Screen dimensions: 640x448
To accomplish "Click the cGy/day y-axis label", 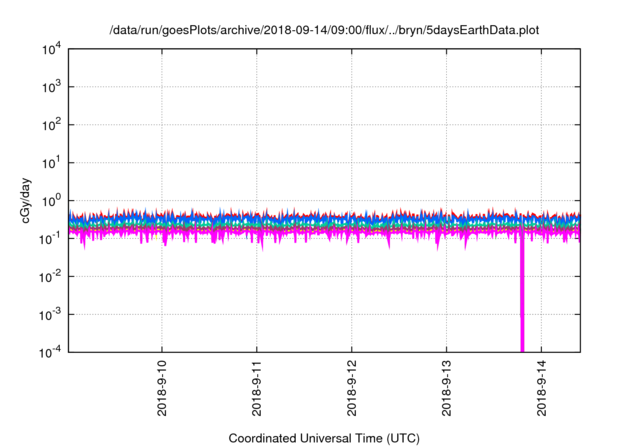I will [x=25, y=200].
